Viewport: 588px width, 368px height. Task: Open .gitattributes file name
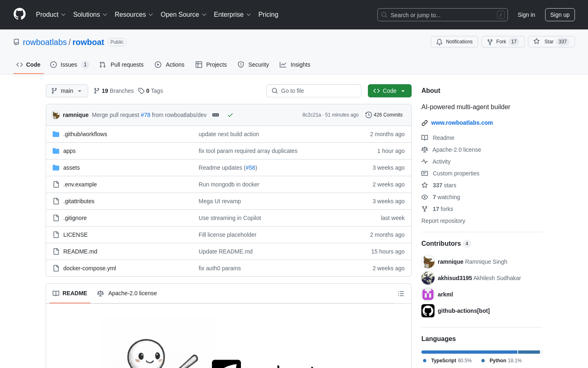(79, 201)
